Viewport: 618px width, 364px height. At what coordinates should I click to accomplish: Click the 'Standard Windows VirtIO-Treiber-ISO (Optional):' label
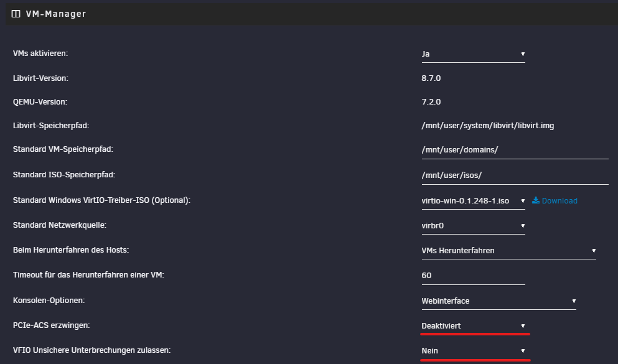tap(101, 200)
